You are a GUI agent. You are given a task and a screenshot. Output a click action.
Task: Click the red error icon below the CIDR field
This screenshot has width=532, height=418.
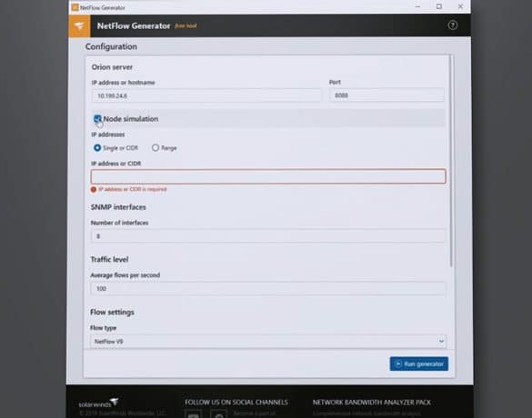tap(94, 190)
